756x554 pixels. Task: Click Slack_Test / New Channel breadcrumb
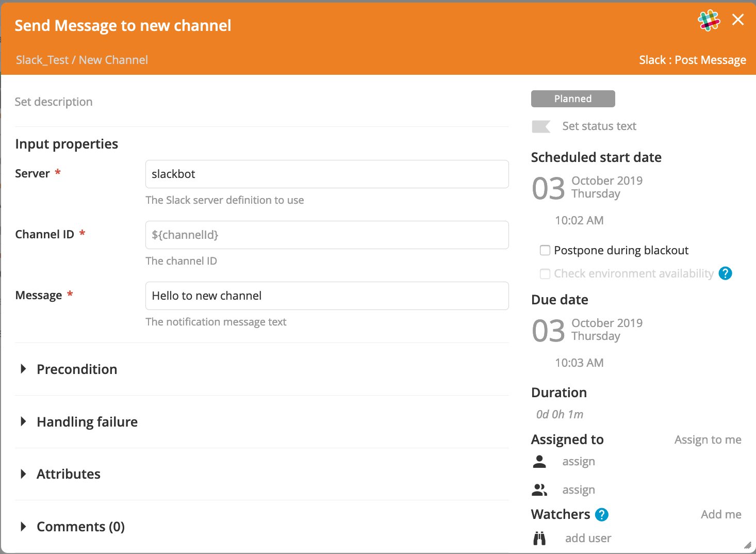pos(82,60)
